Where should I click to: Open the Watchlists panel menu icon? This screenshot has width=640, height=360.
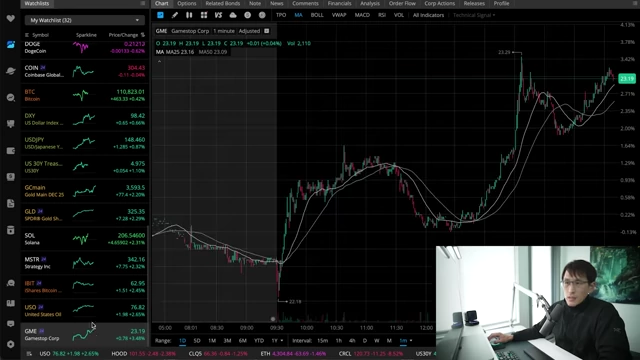point(142,3)
